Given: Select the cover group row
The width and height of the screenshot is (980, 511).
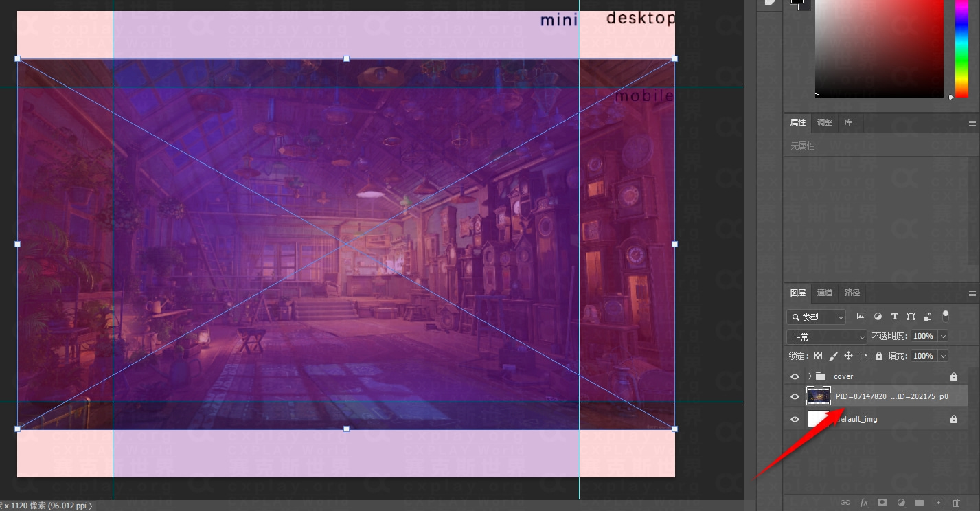Looking at the screenshot, I should pos(876,376).
